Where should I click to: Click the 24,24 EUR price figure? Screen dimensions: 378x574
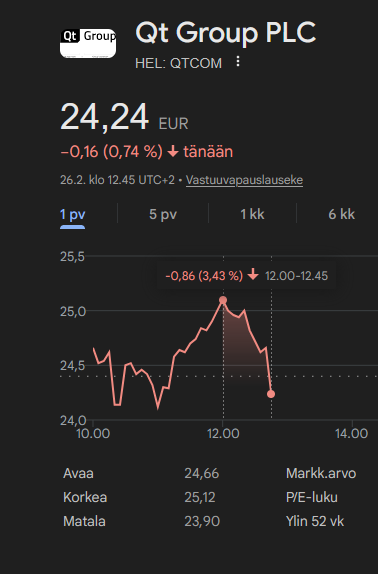click(x=124, y=117)
